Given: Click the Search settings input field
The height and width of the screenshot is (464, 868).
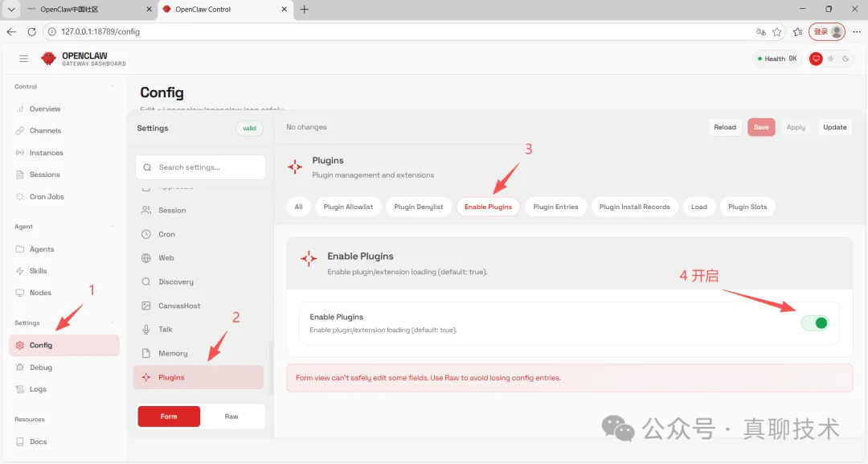Looking at the screenshot, I should coord(200,167).
